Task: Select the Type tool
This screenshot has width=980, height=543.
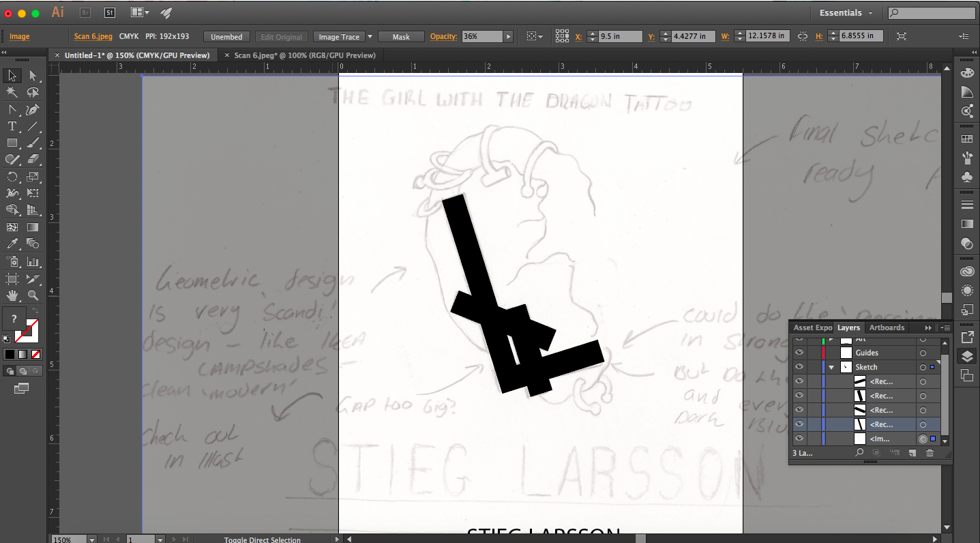Action: click(x=12, y=126)
